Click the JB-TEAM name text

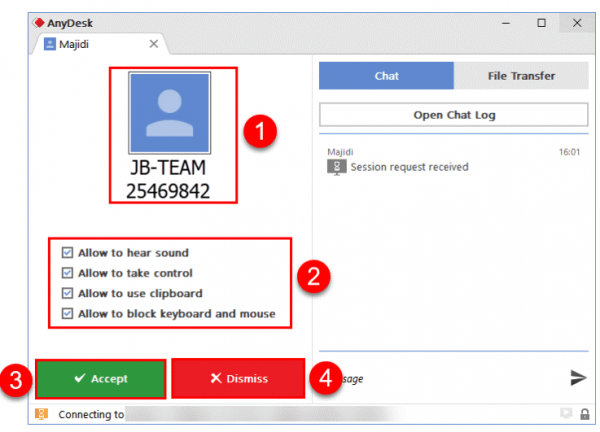(168, 168)
